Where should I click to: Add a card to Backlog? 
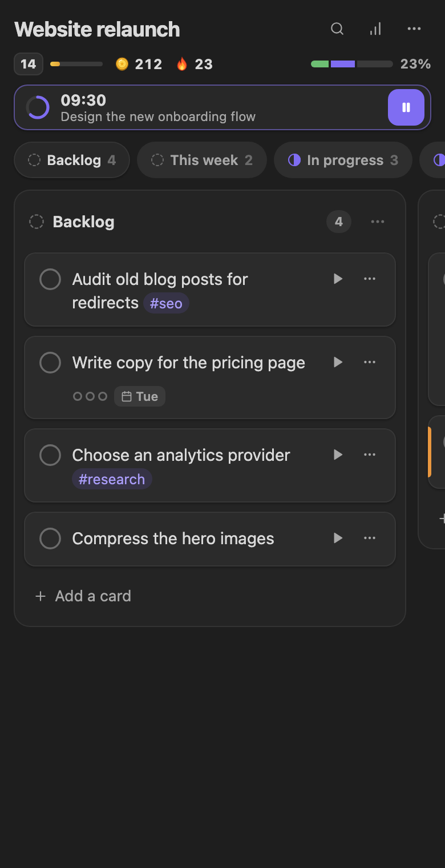[x=83, y=596]
